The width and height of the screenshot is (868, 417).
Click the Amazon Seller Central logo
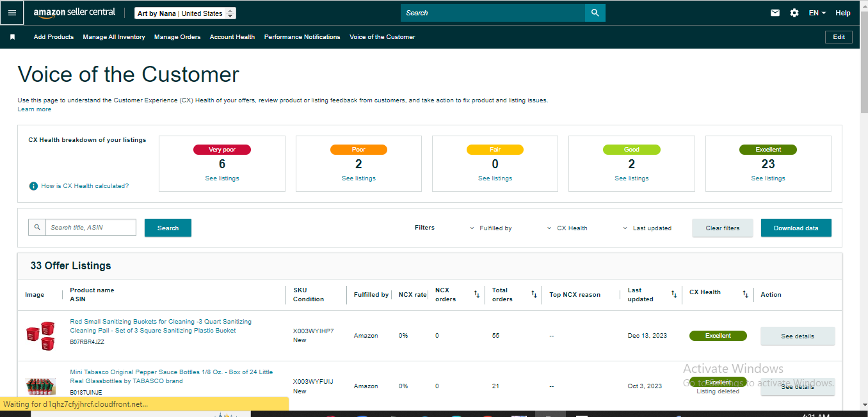[x=75, y=13]
